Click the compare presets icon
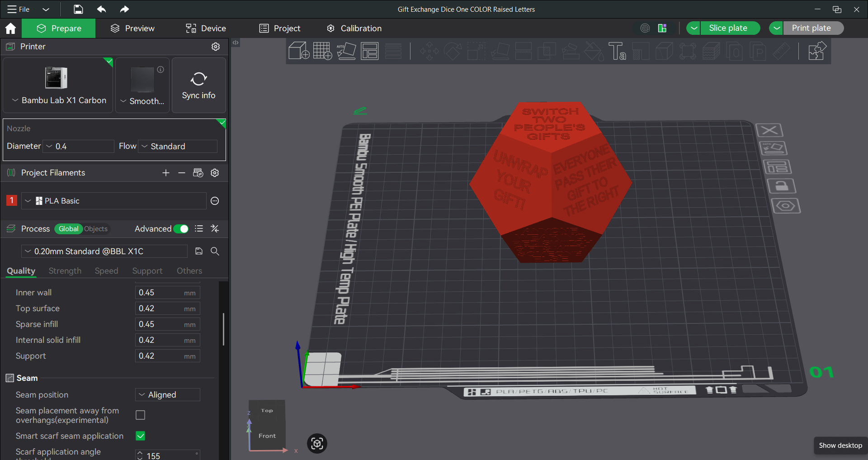This screenshot has height=460, width=868. pos(215,229)
